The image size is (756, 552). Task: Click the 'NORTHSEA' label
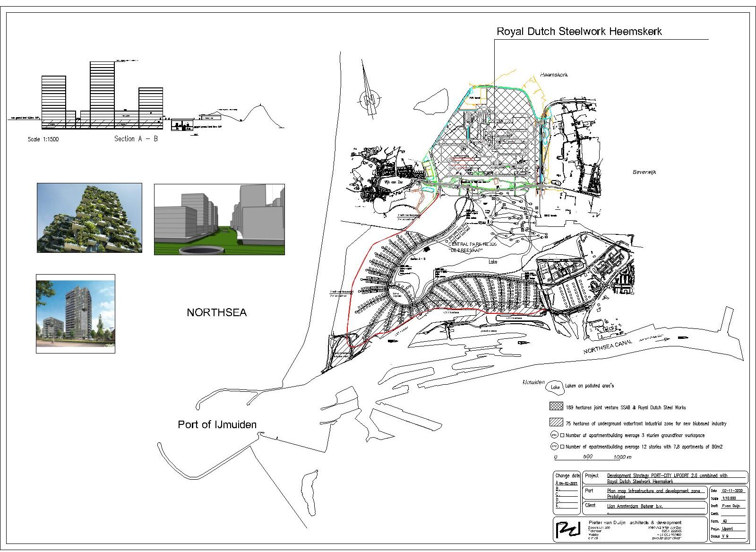pos(217,312)
